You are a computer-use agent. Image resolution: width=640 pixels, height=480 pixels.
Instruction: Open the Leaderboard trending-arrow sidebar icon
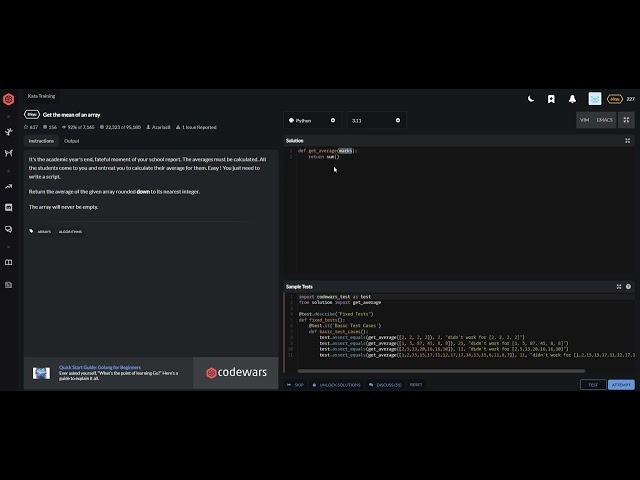click(9, 187)
